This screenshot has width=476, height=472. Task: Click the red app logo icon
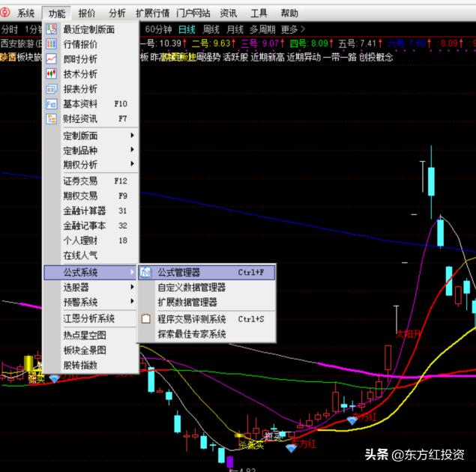(4, 13)
